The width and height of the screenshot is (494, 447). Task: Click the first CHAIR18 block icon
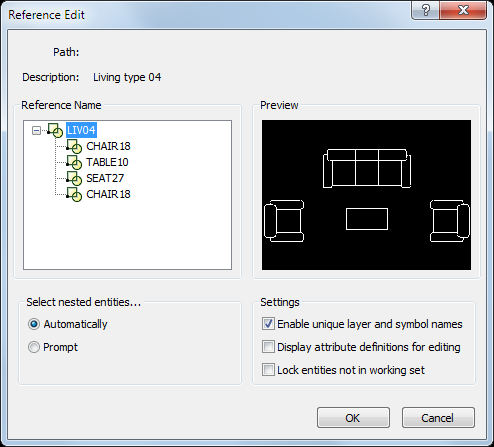74,146
